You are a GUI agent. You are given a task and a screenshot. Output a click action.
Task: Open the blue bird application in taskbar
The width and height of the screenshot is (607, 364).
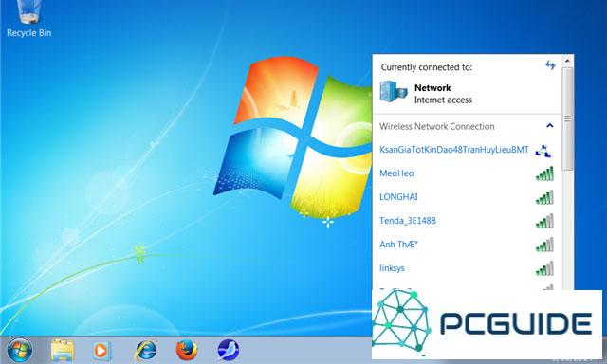click(229, 350)
